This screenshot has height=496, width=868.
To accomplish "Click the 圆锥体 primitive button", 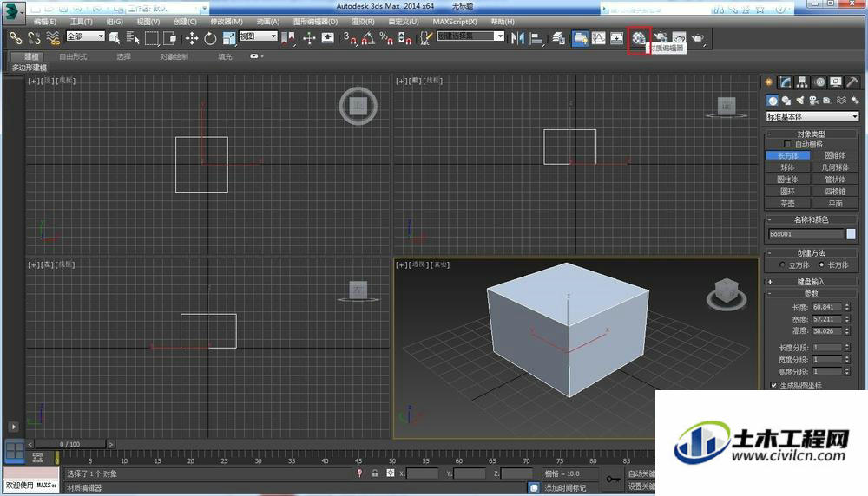I will tap(835, 155).
